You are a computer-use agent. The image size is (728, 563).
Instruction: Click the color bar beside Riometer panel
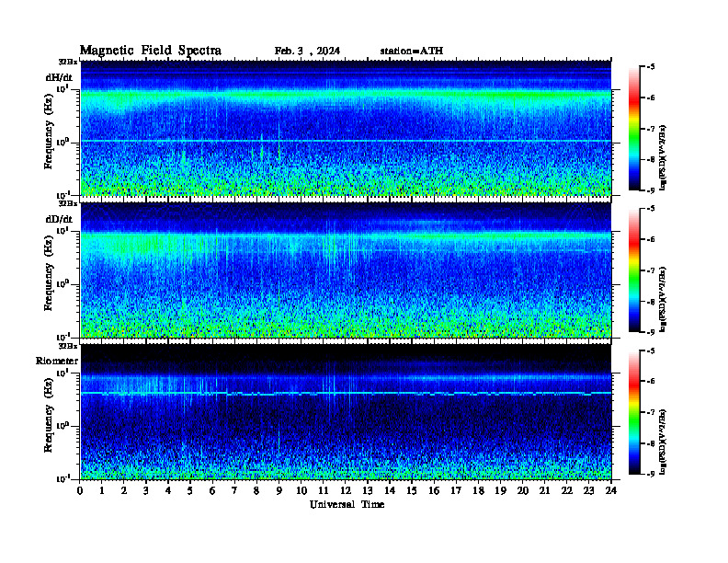634,412
